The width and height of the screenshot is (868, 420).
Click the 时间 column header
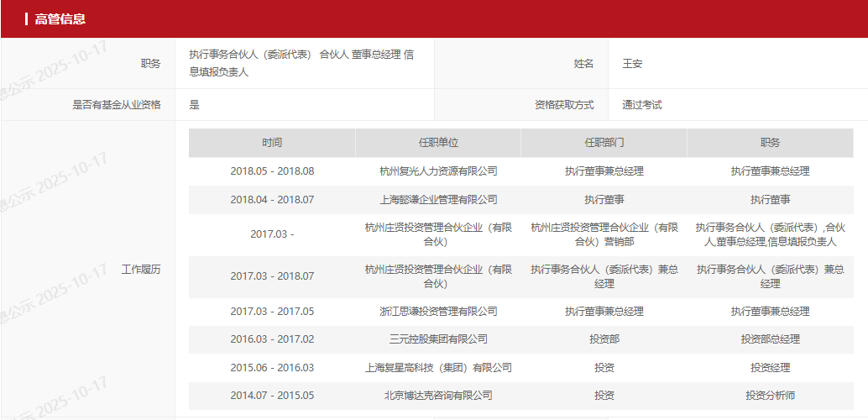tap(272, 143)
